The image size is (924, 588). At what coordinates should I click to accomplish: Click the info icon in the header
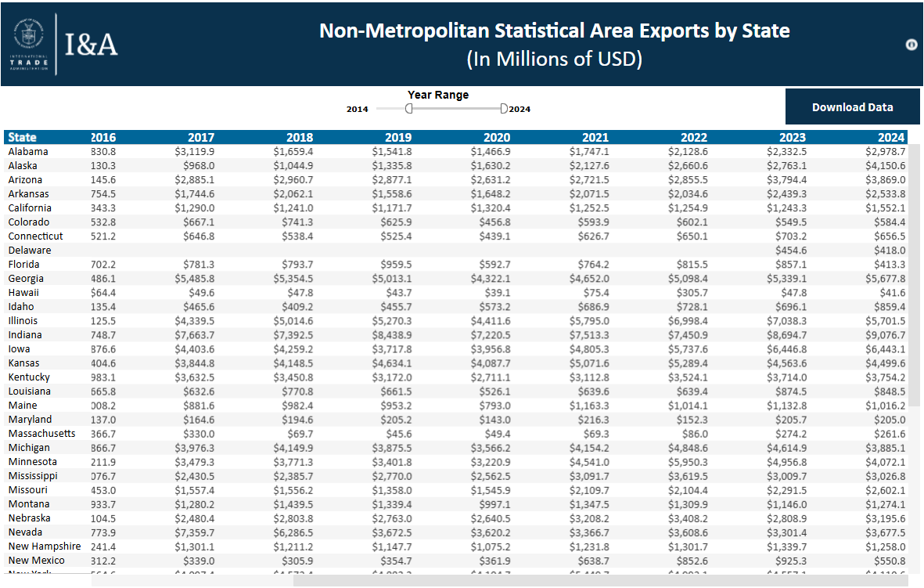pyautogui.click(x=911, y=45)
